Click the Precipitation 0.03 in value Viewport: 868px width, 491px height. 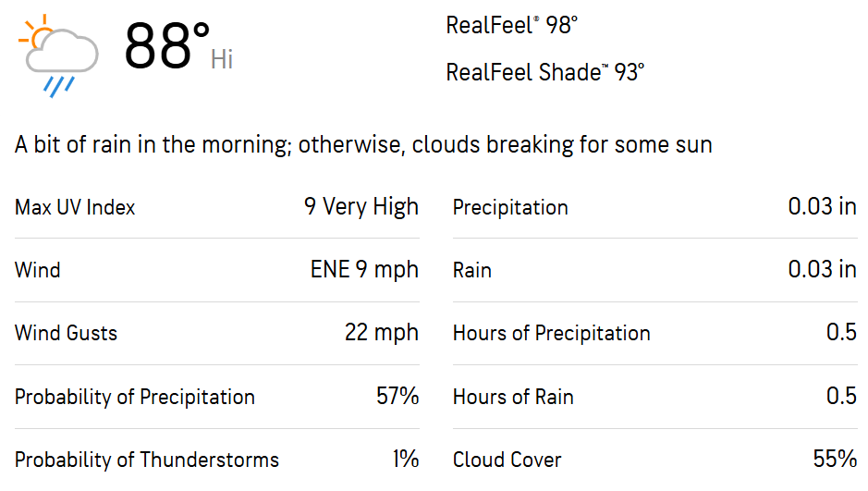tap(822, 207)
